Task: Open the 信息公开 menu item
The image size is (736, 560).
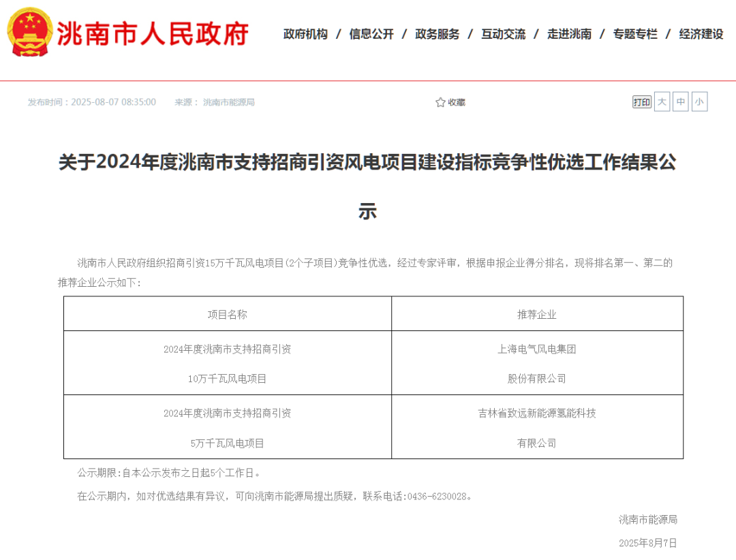Action: [371, 34]
